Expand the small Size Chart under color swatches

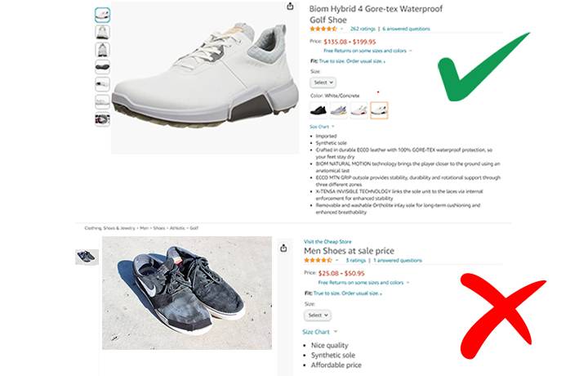pyautogui.click(x=322, y=127)
